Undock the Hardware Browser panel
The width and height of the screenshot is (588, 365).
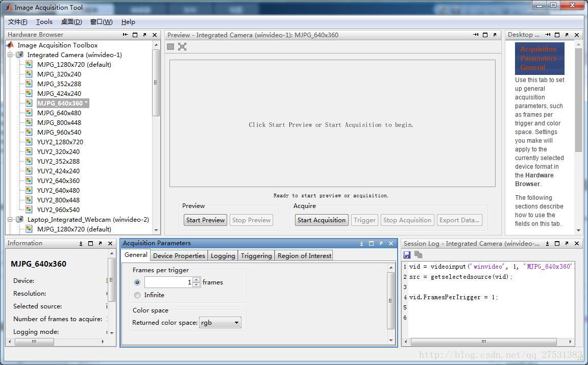[x=145, y=35]
